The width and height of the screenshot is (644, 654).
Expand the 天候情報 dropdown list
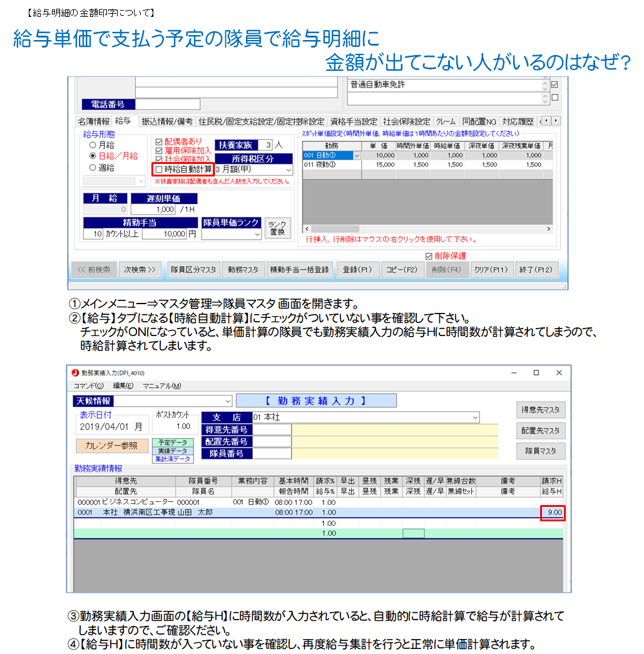click(x=227, y=401)
